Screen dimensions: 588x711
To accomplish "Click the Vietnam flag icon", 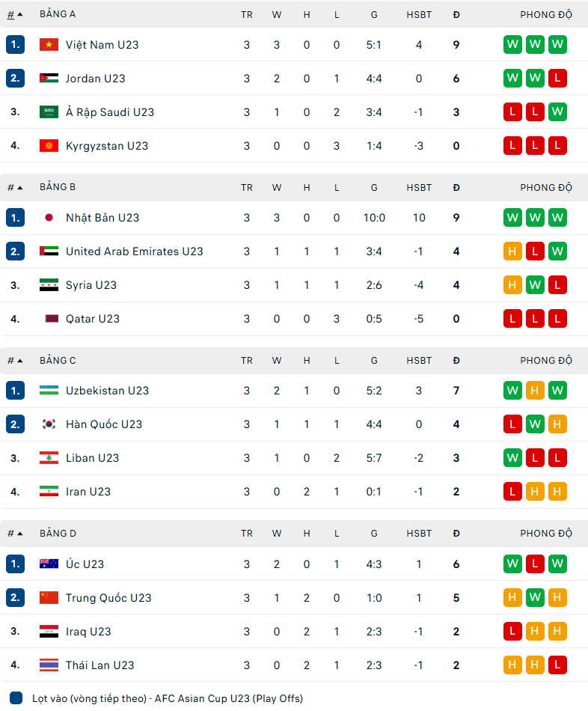I will click(x=49, y=45).
